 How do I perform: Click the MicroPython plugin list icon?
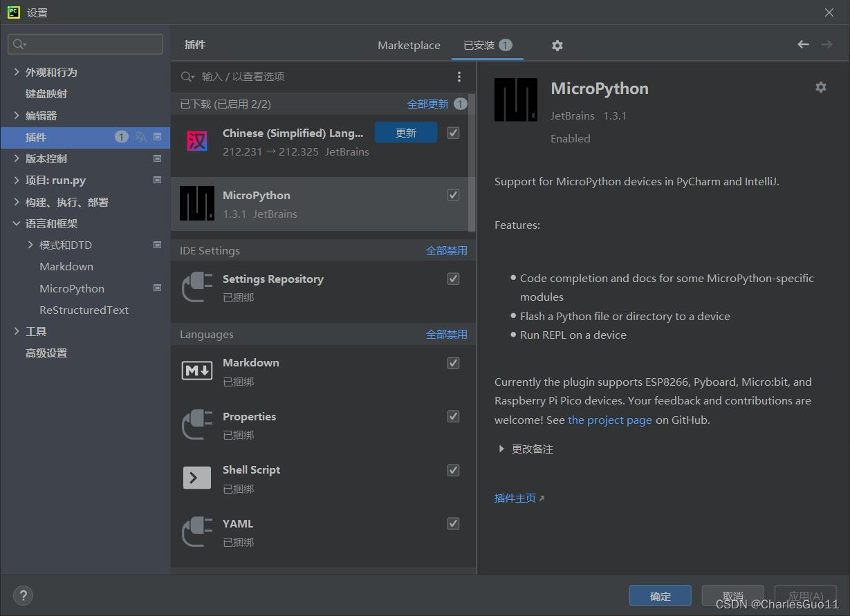197,203
